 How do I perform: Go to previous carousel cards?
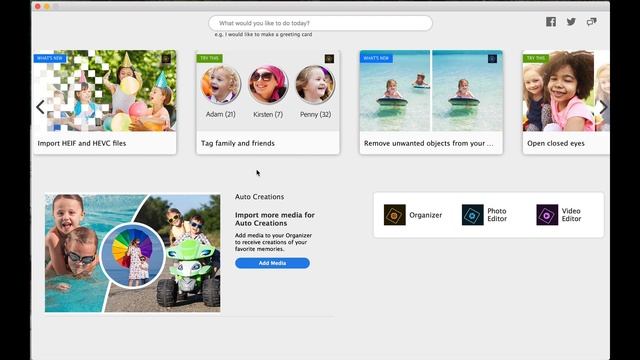(40, 107)
